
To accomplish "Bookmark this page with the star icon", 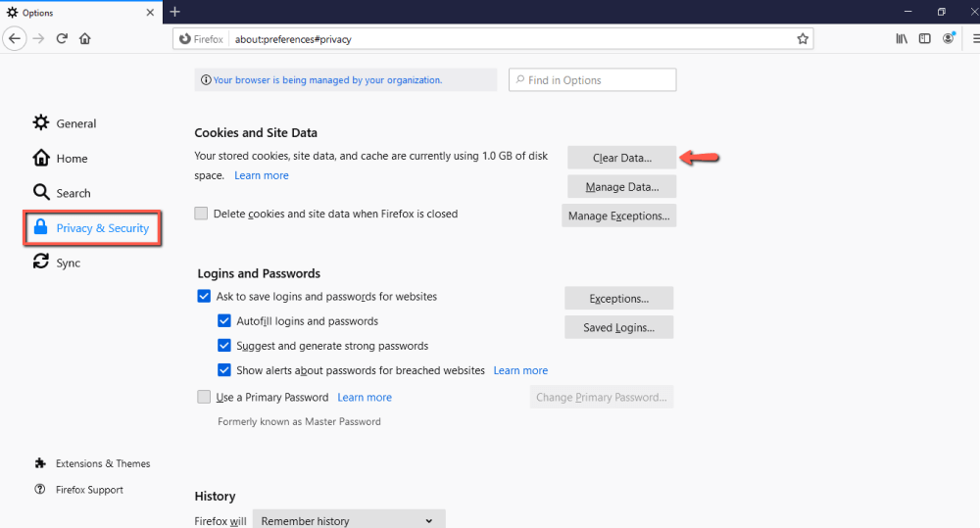I will click(803, 39).
